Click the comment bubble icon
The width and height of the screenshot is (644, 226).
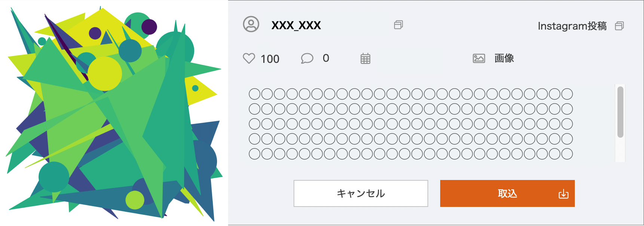point(307,58)
